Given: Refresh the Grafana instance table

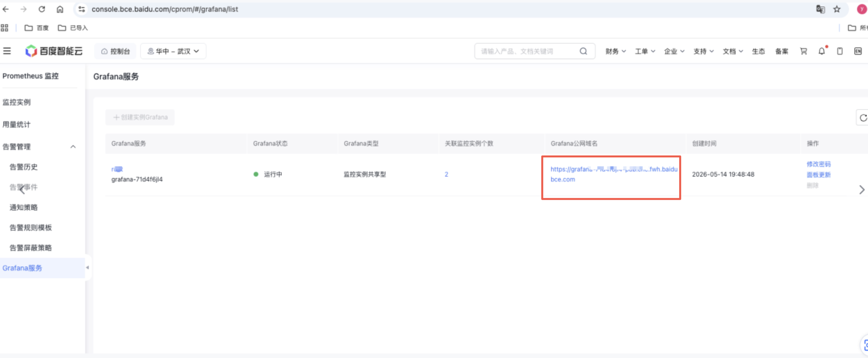Looking at the screenshot, I should point(862,118).
